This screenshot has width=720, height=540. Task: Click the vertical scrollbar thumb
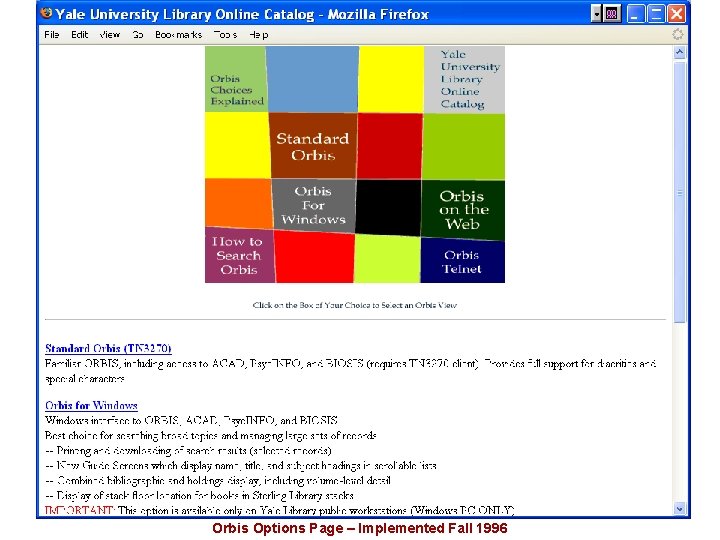pos(680,192)
